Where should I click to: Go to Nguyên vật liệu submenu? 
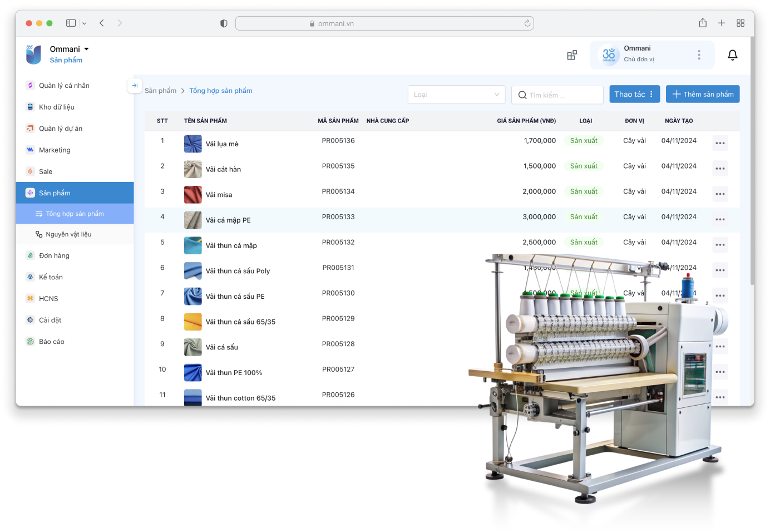point(68,234)
